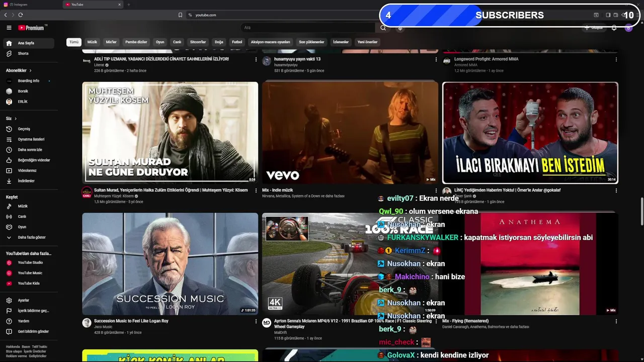Open Jsco Music channel link
644x362 pixels.
pos(103,327)
